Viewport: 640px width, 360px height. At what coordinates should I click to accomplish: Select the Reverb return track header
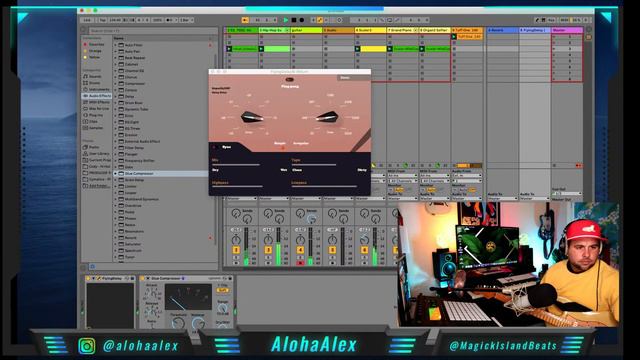pos(503,30)
